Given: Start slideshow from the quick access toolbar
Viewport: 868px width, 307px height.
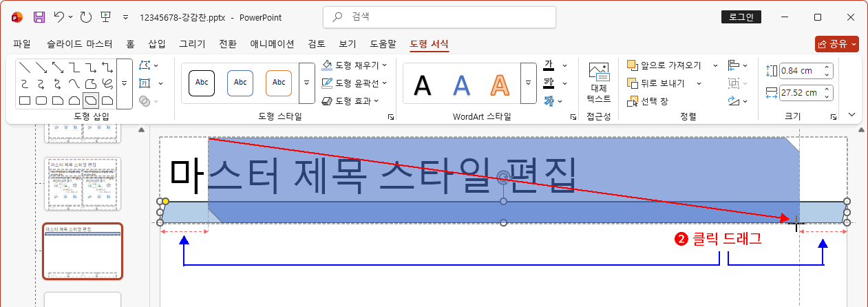Looking at the screenshot, I should pos(105,17).
